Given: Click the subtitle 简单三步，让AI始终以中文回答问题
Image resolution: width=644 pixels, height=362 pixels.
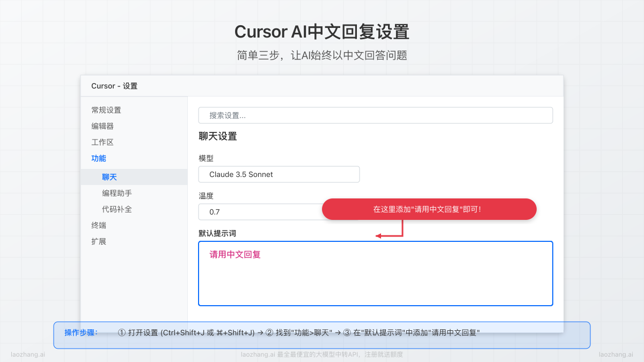Looking at the screenshot, I should (322, 55).
